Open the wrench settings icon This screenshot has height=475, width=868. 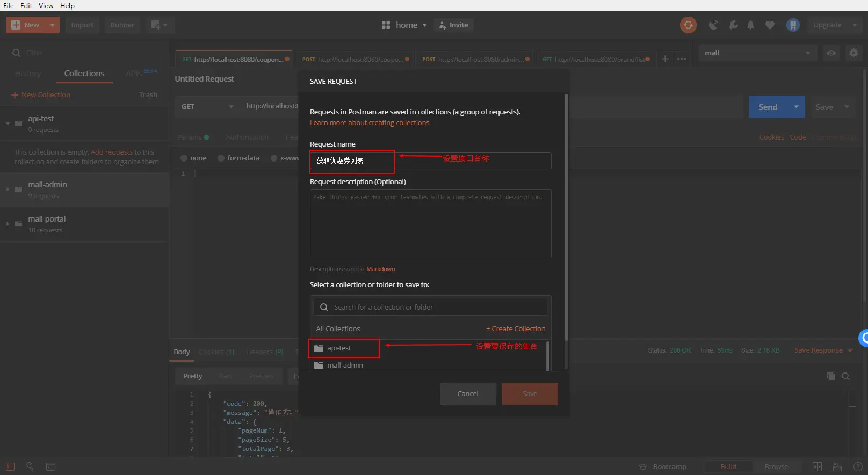tap(733, 25)
